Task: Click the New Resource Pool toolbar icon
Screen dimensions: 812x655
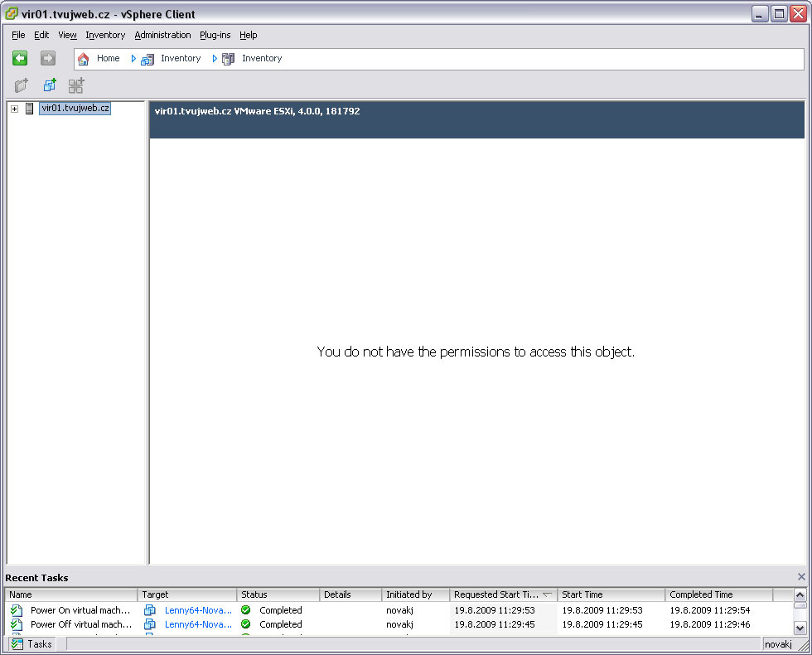Action: pos(76,85)
